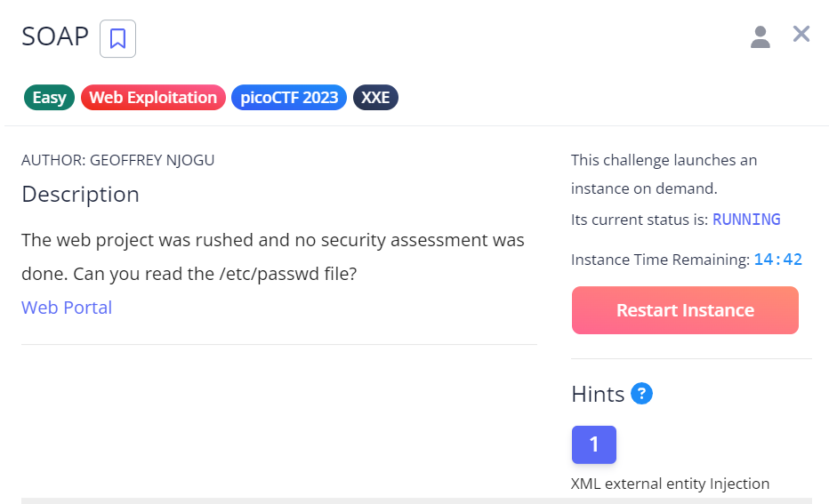The height and width of the screenshot is (504, 829).
Task: Filter by the XXE tag
Action: (x=375, y=98)
